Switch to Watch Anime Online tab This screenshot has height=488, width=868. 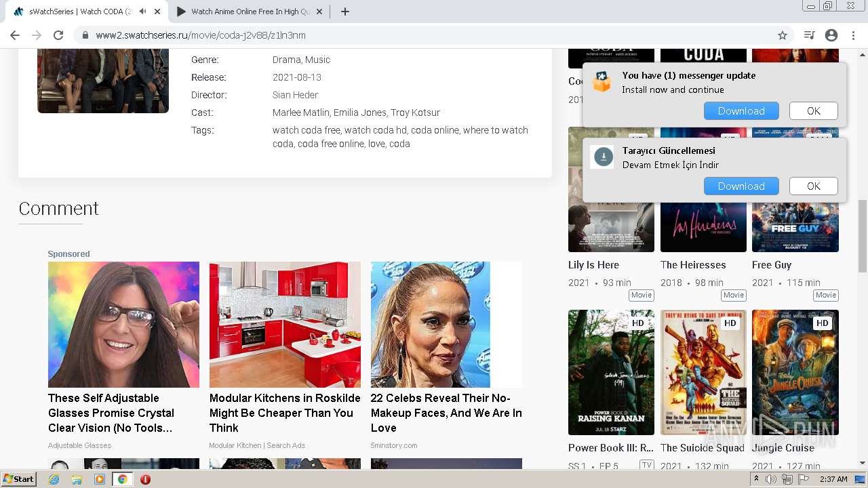point(250,12)
